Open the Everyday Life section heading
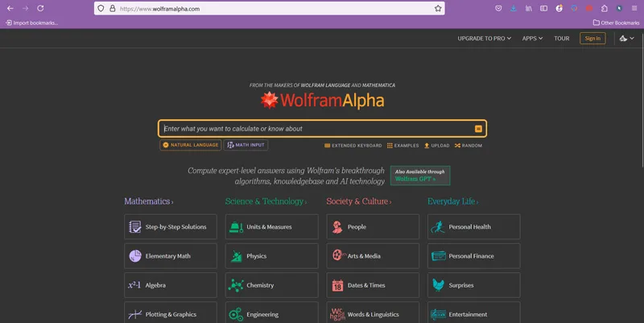This screenshot has height=323, width=644. (452, 201)
